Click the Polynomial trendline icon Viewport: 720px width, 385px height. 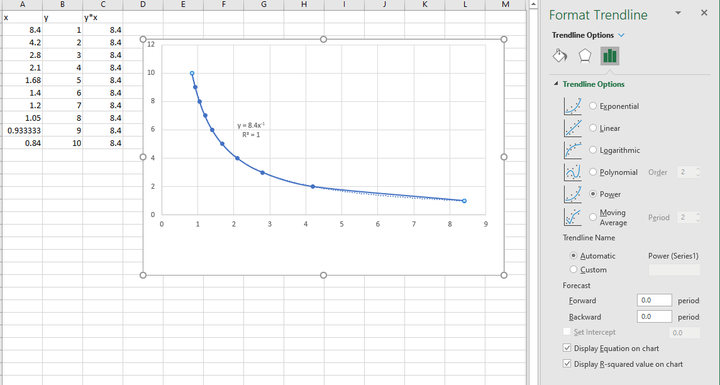coord(573,172)
